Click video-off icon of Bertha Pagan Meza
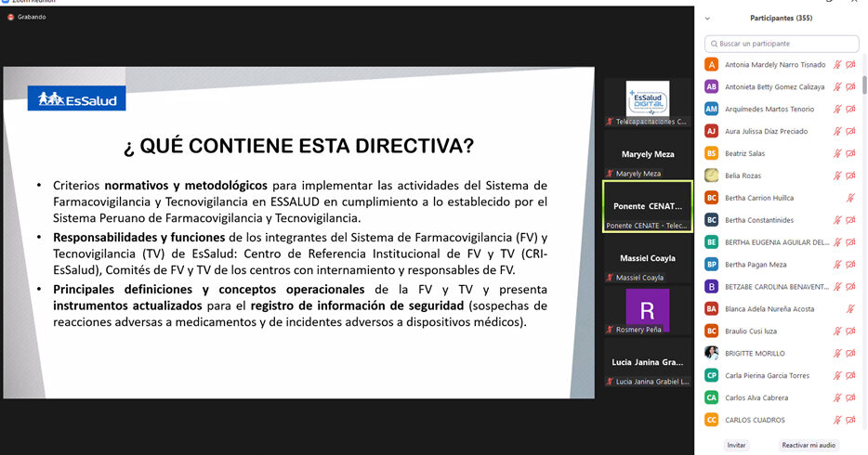 (851, 265)
